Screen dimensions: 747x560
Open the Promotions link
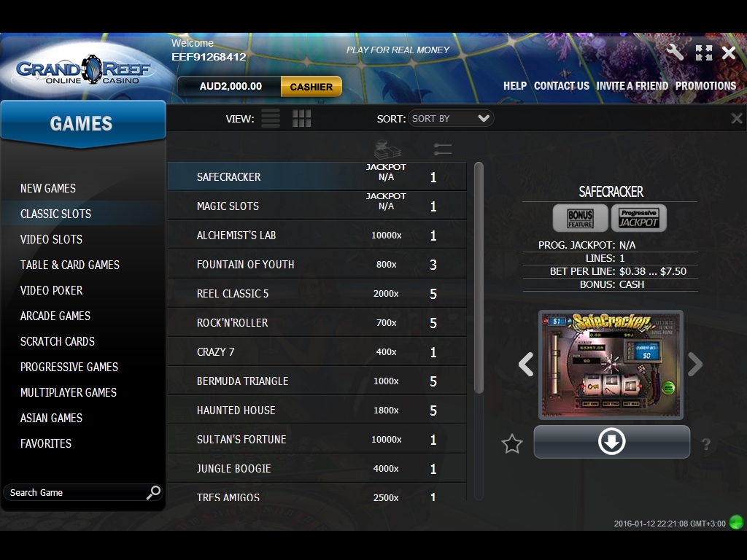(x=705, y=86)
